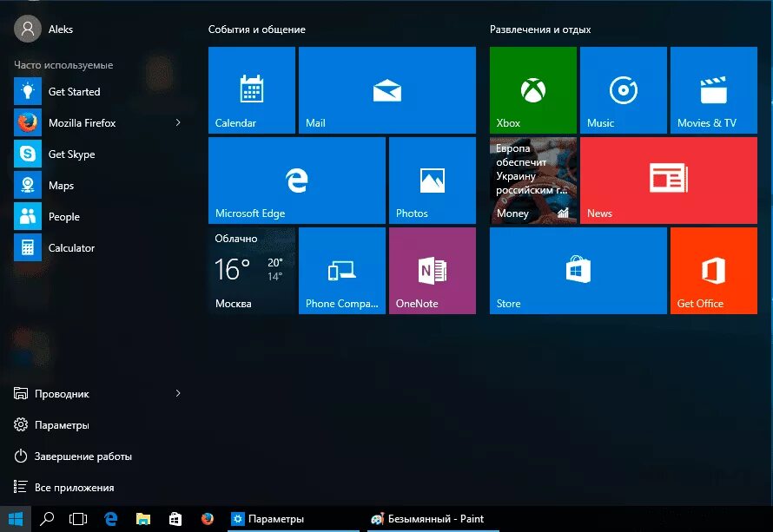
Task: Click the Aleks user account avatar
Action: click(x=28, y=29)
